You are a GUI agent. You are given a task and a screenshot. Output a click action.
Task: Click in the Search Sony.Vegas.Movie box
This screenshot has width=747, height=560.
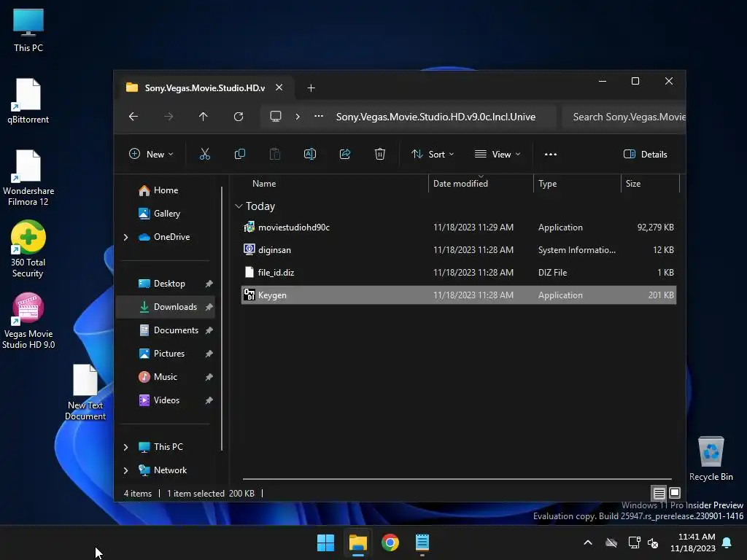point(624,117)
